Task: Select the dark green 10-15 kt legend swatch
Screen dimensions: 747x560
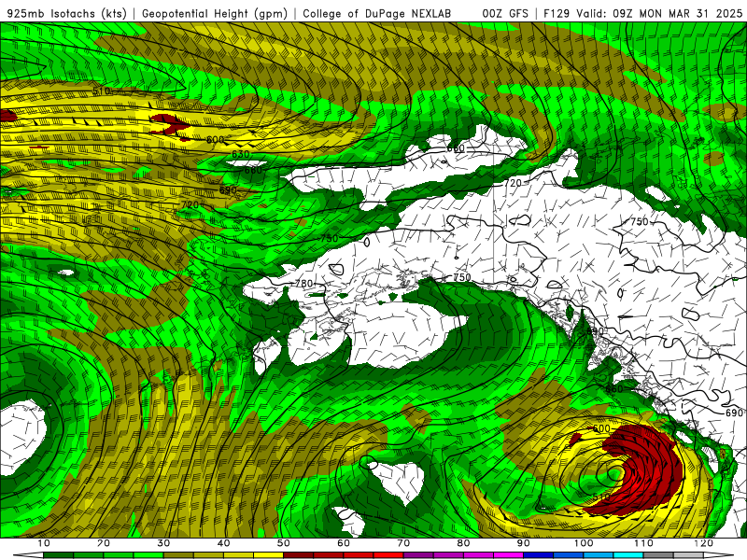Action: (x=58, y=555)
